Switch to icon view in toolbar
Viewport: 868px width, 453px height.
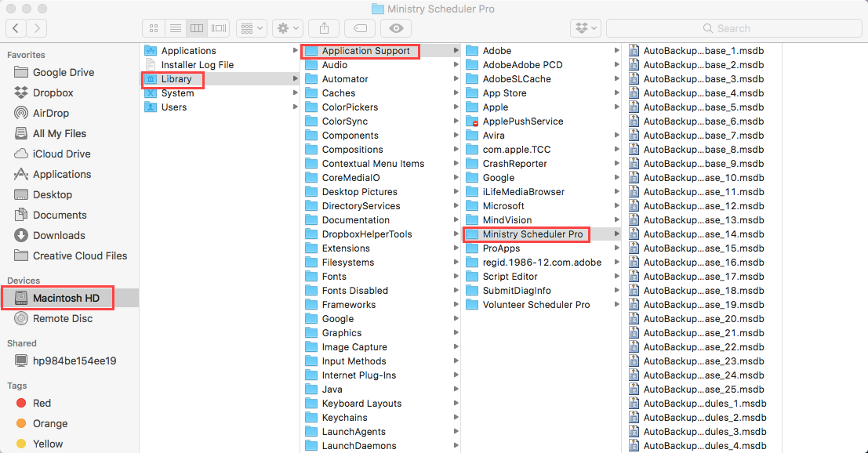point(155,28)
